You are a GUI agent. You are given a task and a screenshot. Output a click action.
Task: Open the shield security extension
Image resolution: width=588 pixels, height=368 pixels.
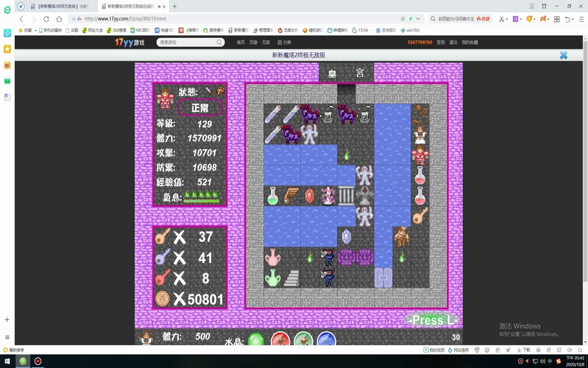point(529,19)
